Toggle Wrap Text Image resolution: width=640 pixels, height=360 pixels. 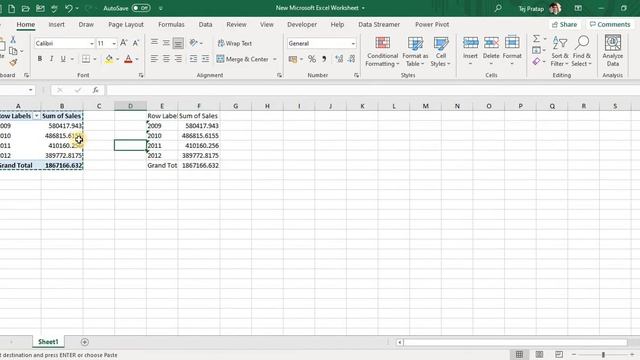[235, 43]
